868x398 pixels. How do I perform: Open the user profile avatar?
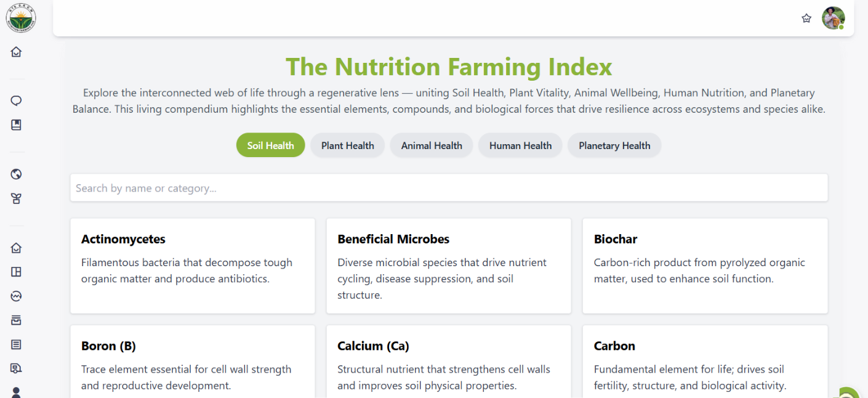pyautogui.click(x=834, y=18)
